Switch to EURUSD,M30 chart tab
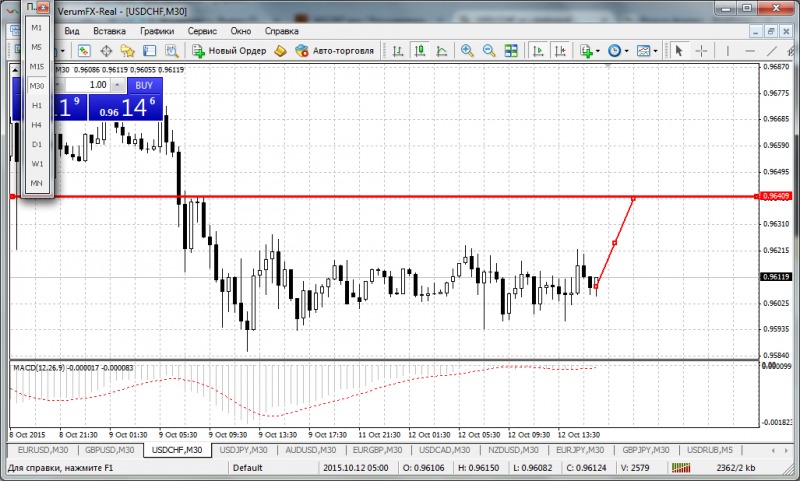The image size is (800, 481). [x=43, y=450]
